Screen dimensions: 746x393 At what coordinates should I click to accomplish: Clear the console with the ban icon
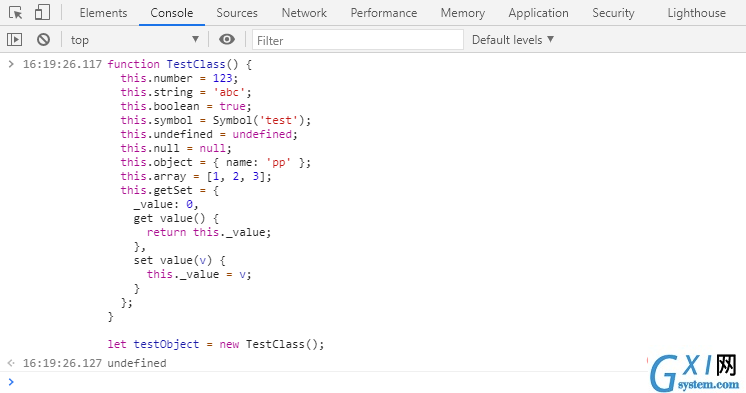43,39
